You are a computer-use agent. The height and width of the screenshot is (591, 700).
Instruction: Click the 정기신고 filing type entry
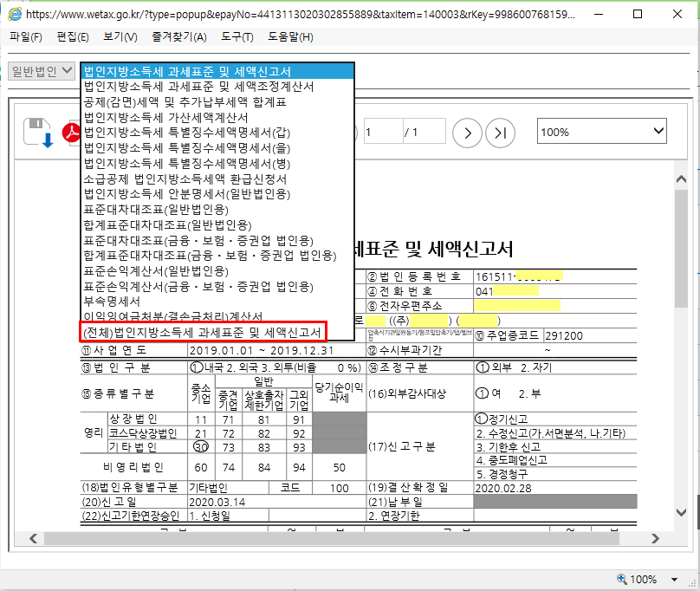pyautogui.click(x=502, y=419)
